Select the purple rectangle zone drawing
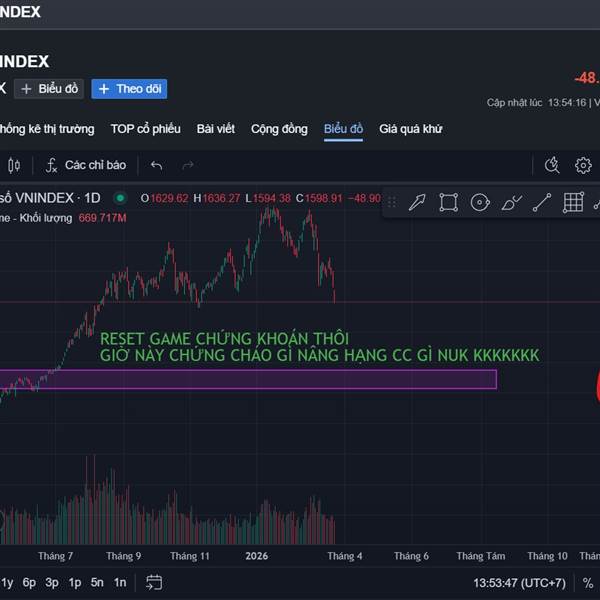This screenshot has height=600, width=600. [x=249, y=379]
